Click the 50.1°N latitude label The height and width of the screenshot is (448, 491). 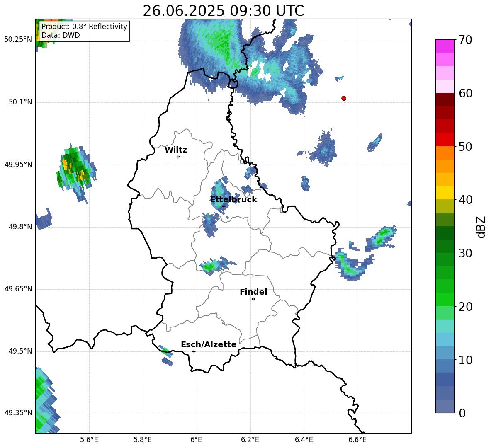point(20,102)
